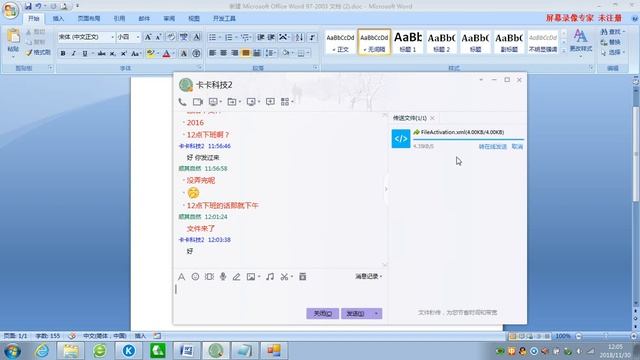Switch to the Word Page Layout tab

tap(89, 18)
